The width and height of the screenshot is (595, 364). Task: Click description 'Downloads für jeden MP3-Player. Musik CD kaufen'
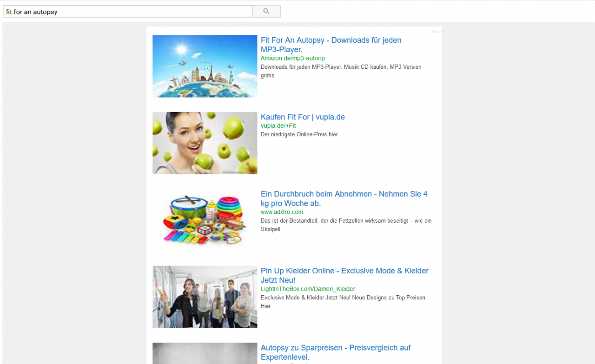341,71
